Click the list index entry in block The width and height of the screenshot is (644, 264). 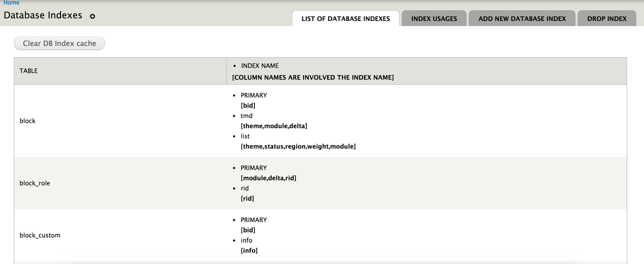(245, 136)
